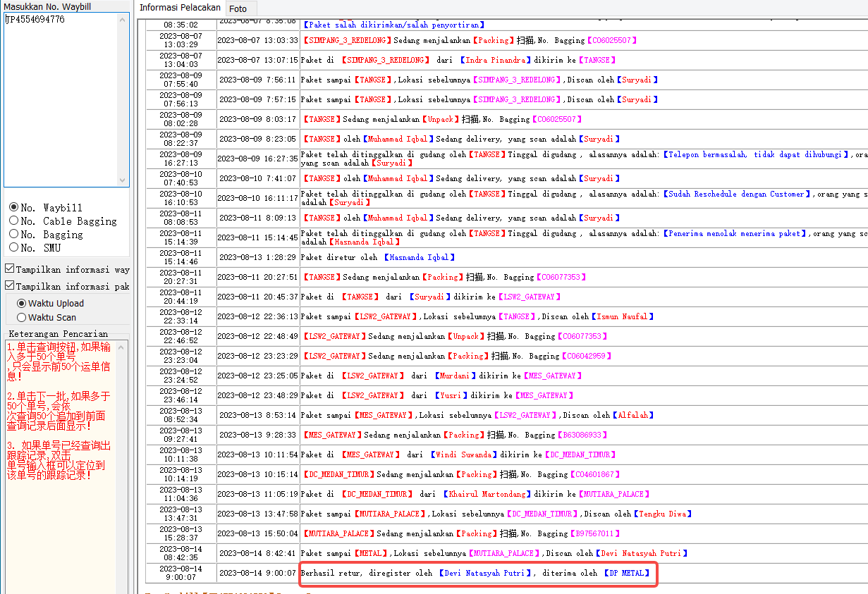The height and width of the screenshot is (594, 868).
Task: Switch to the Foto tab
Action: pos(238,8)
